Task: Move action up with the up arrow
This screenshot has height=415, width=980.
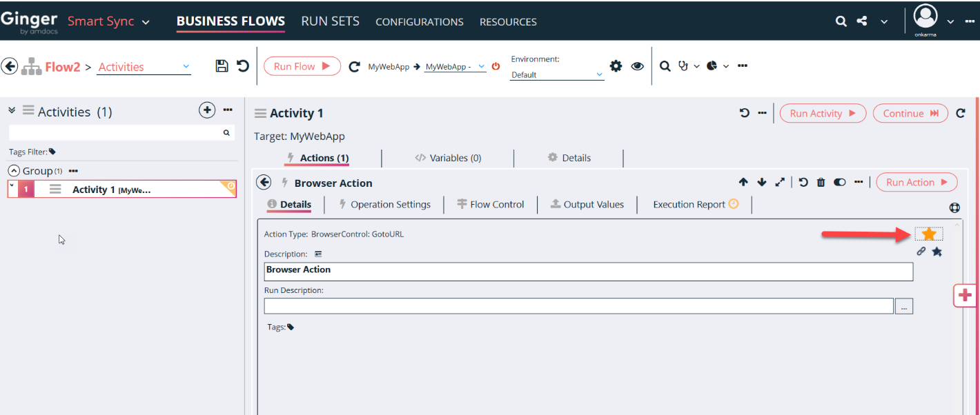Action: click(x=743, y=183)
